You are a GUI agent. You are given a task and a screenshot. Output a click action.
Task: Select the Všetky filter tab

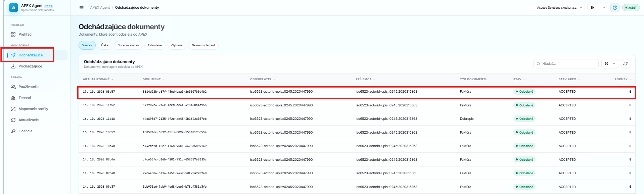87,45
